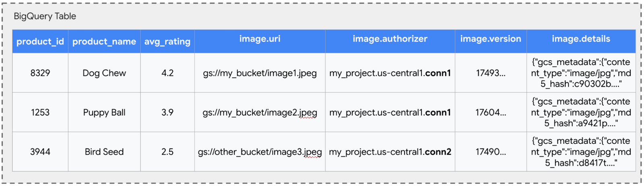The width and height of the screenshot is (644, 186).
Task: Click image details cell with hash c90302b
Action: 581,73
